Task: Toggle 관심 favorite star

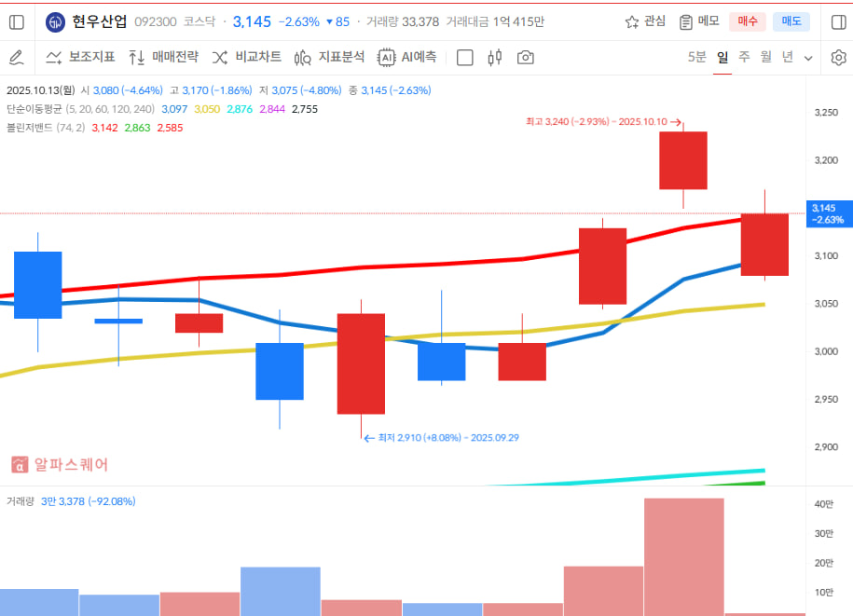Action: (x=645, y=21)
